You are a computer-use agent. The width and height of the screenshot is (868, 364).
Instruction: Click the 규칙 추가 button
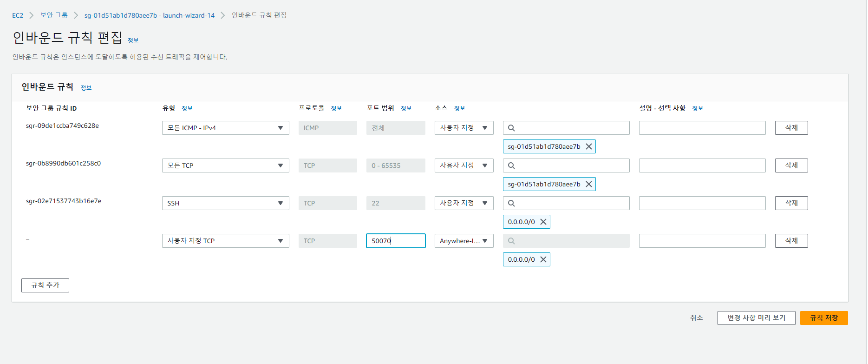[45, 285]
